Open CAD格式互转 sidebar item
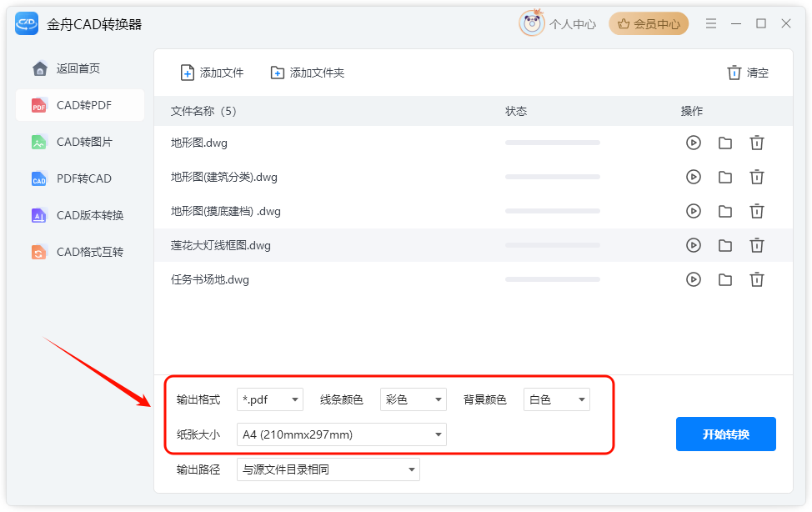 click(x=80, y=252)
